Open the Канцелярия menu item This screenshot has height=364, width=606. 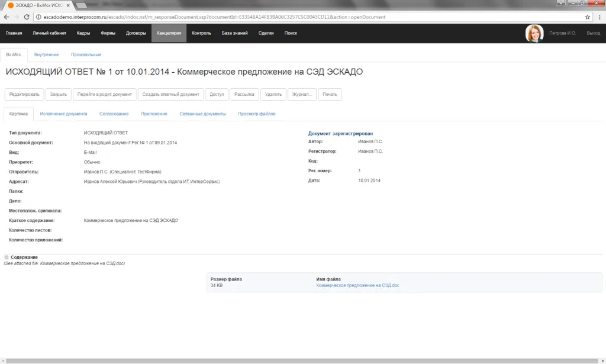(169, 33)
